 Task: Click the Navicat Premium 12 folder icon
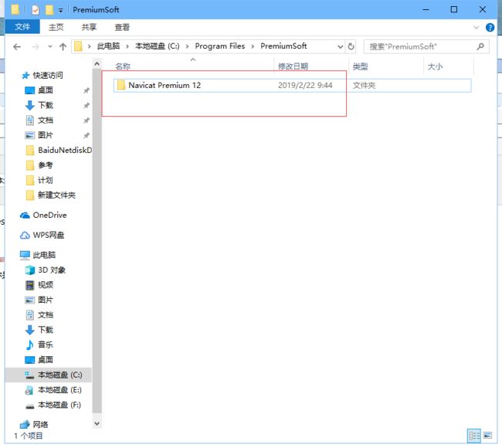pos(121,85)
